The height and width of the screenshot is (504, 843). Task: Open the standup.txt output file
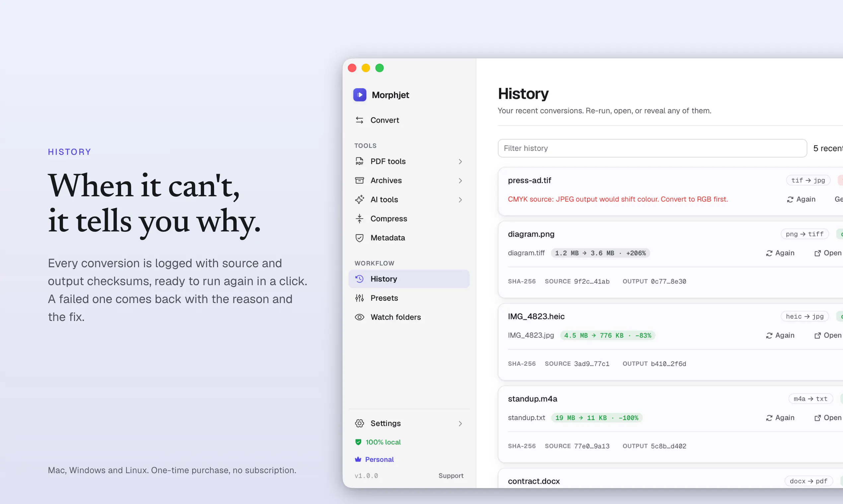coord(828,418)
